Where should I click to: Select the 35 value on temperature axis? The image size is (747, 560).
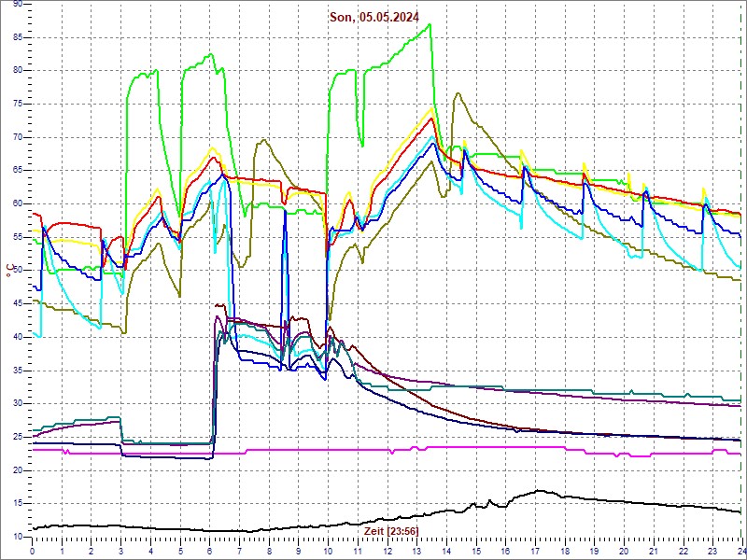(18, 371)
